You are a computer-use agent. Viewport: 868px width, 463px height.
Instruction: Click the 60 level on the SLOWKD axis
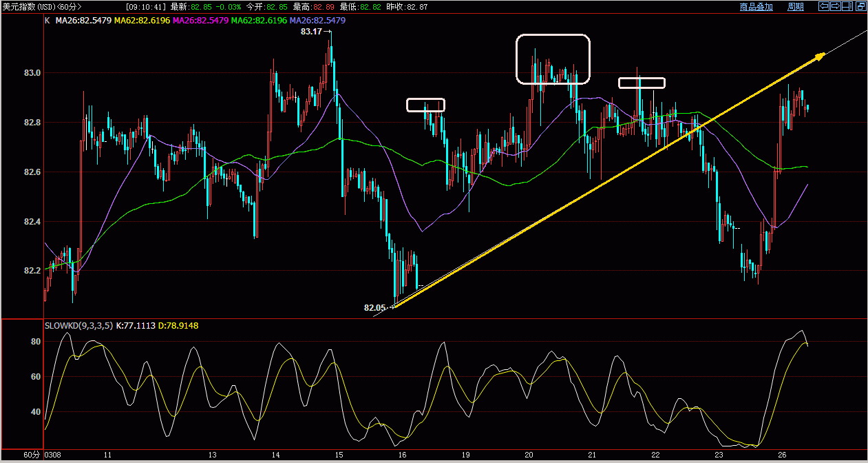pos(36,377)
